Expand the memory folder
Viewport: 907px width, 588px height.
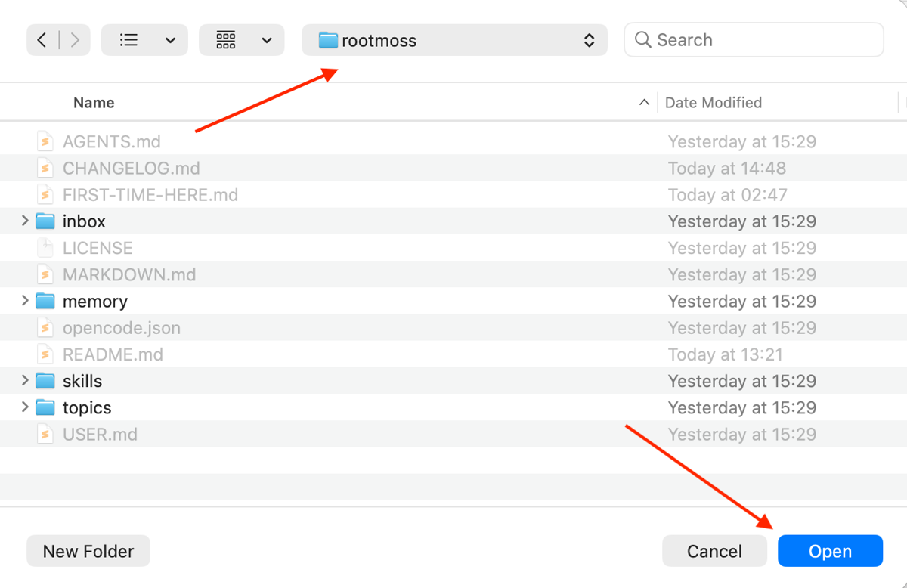click(25, 301)
